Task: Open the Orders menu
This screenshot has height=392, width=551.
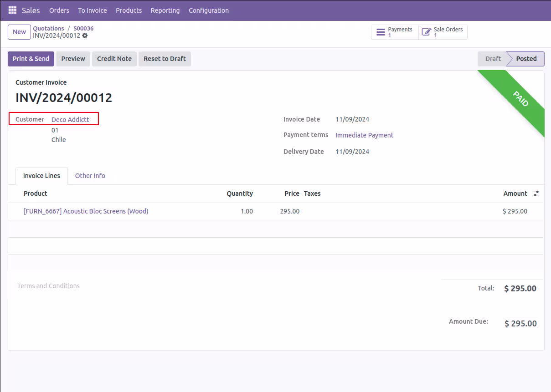Action: 59,10
